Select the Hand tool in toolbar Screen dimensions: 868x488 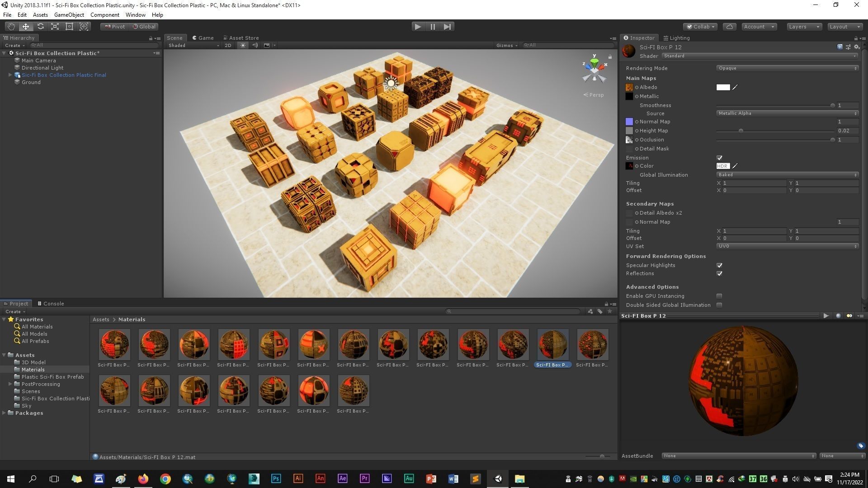(11, 27)
